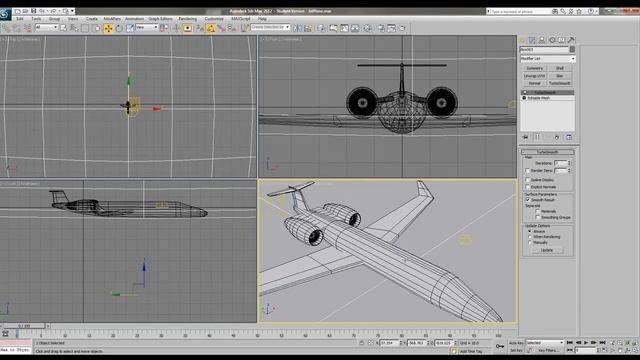
Task: Click the Set Key large key icon
Action: tap(500, 347)
